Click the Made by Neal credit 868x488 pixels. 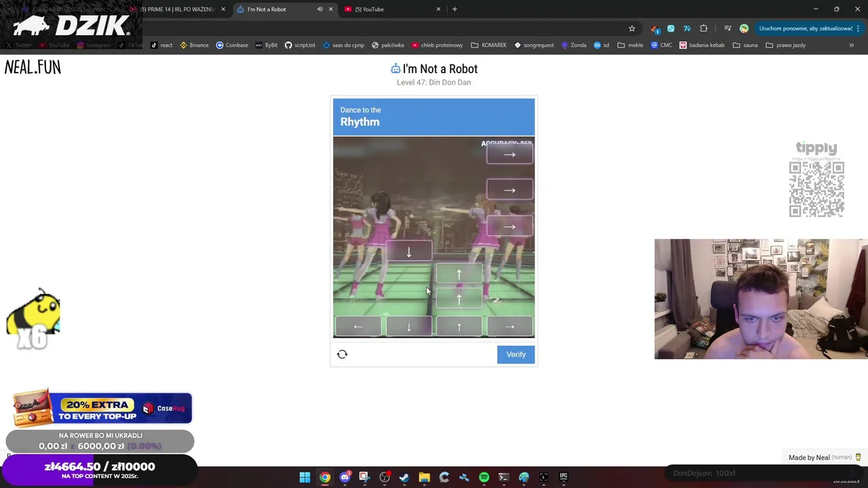tap(824, 457)
